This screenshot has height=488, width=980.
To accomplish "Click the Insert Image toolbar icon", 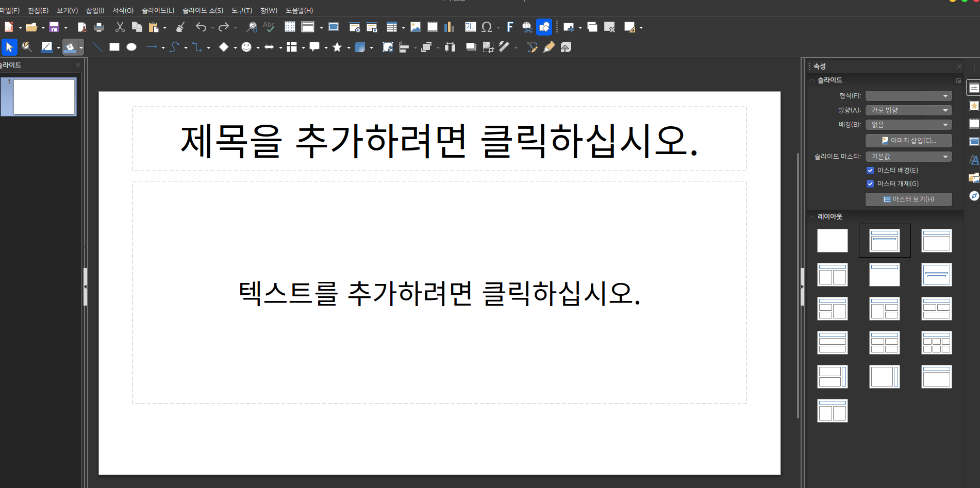I will tap(416, 27).
